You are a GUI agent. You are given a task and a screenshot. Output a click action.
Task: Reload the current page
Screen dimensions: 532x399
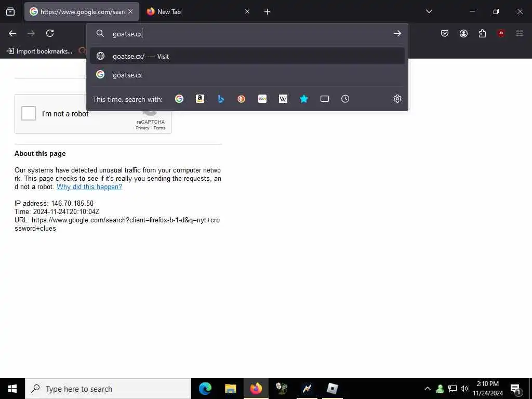click(50, 33)
